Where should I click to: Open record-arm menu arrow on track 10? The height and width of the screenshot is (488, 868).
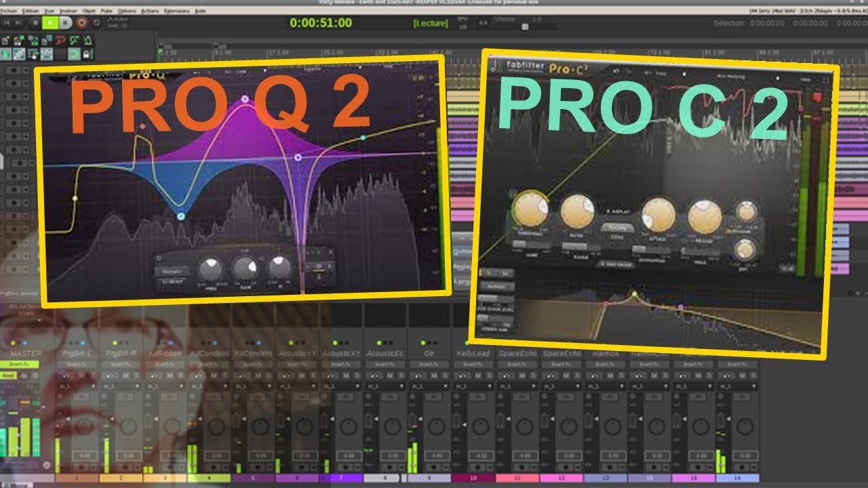(490, 467)
